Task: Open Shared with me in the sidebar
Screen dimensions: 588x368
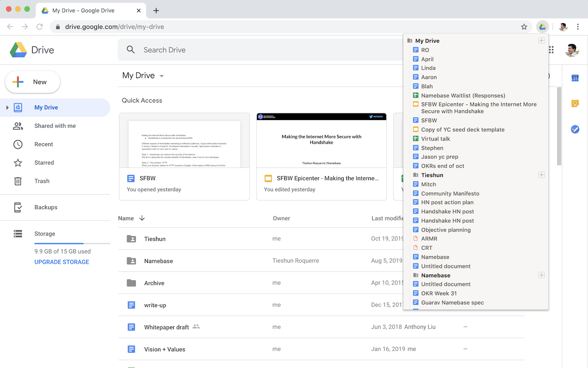Action: click(54, 126)
